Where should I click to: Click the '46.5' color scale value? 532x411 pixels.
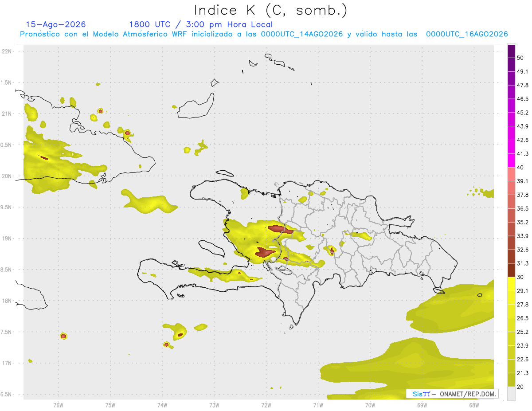(522, 99)
